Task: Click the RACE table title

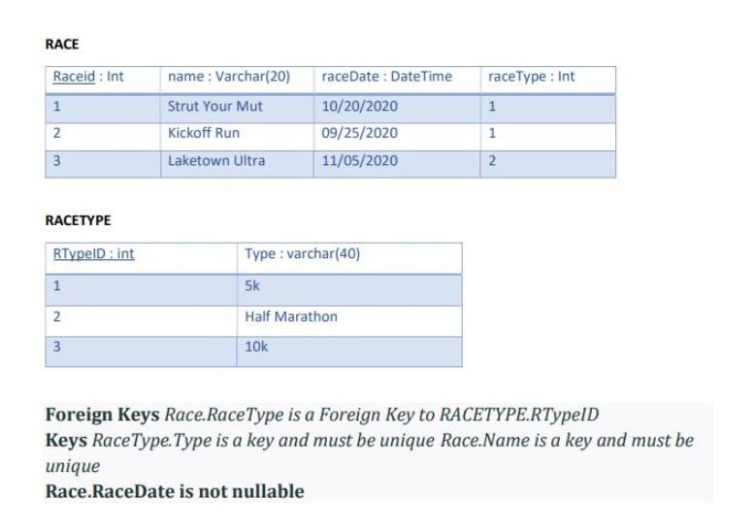Action: [62, 44]
